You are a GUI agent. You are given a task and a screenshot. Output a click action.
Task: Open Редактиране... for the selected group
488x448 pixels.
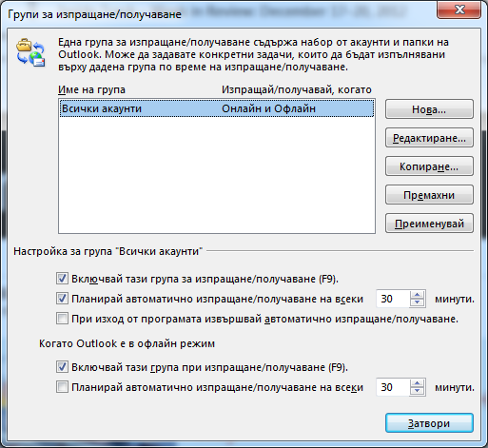click(x=429, y=138)
